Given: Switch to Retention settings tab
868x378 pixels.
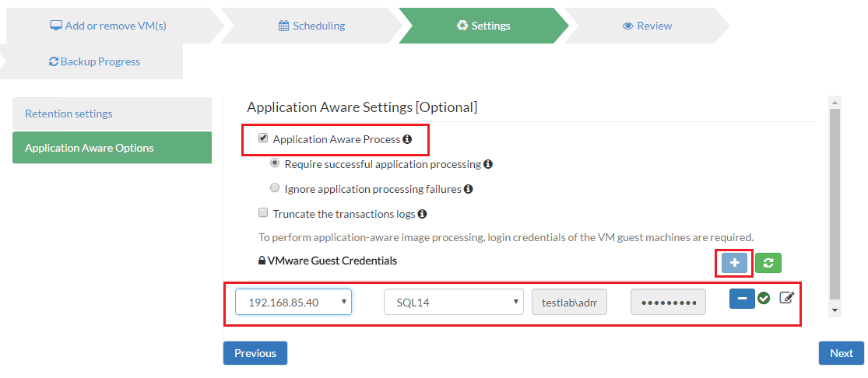Looking at the screenshot, I should point(112,114).
